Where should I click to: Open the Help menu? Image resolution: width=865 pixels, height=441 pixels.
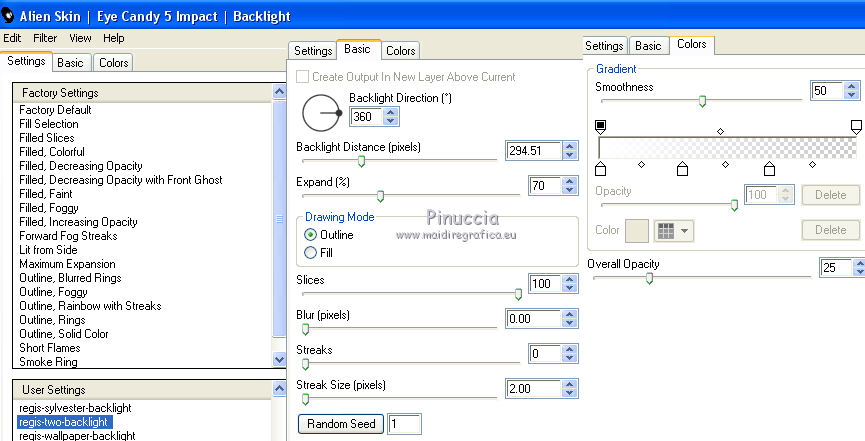[x=114, y=38]
